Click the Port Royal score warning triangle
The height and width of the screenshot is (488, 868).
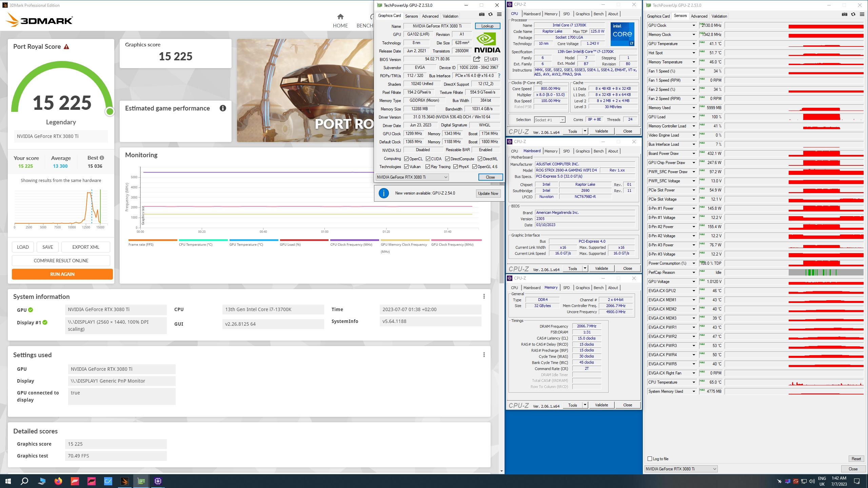[x=66, y=47]
